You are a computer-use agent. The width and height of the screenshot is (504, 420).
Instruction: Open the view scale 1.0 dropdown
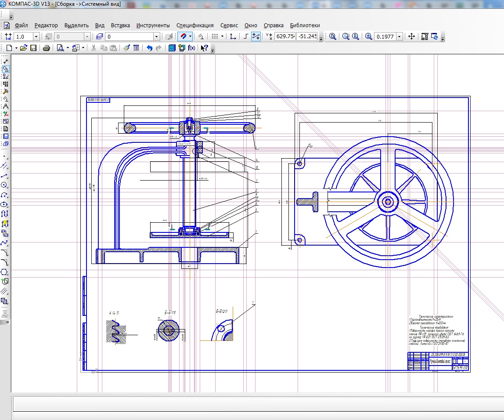coord(36,36)
